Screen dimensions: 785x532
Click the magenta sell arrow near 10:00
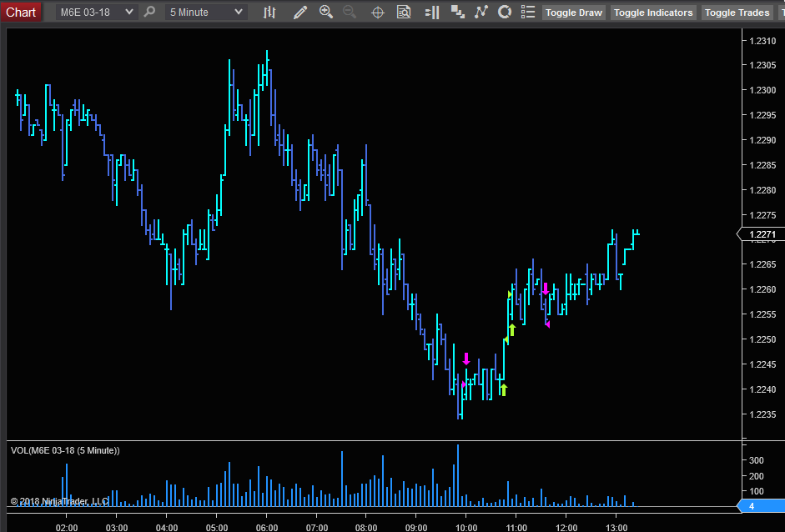pyautogui.click(x=466, y=359)
